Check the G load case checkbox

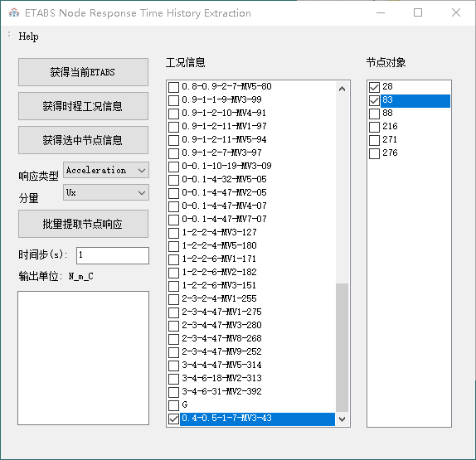pyautogui.click(x=173, y=405)
